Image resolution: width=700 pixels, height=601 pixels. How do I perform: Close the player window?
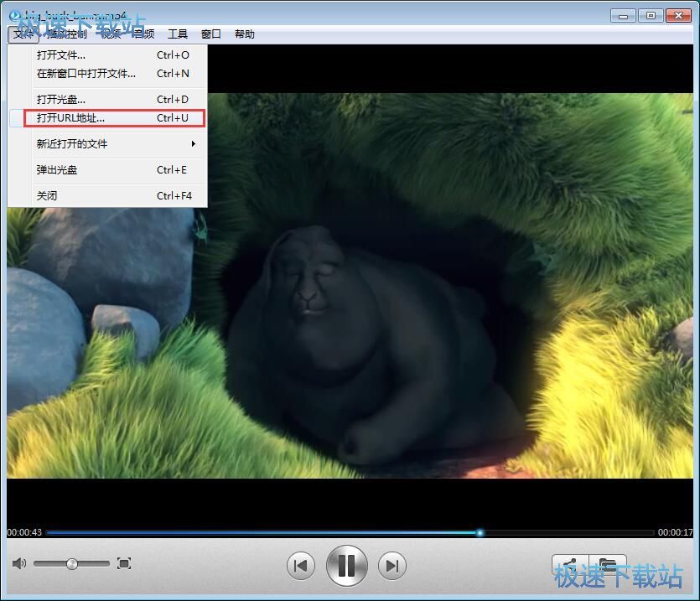678,16
